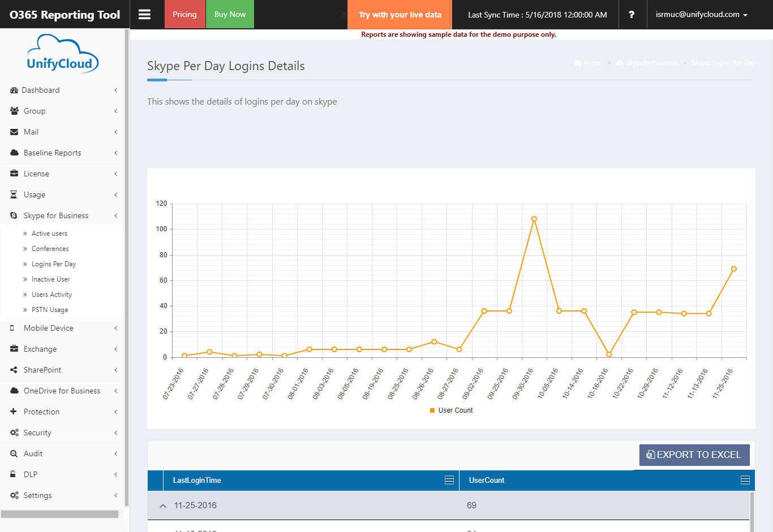The image size is (773, 532).
Task: Open Users Activity report
Action: click(51, 295)
